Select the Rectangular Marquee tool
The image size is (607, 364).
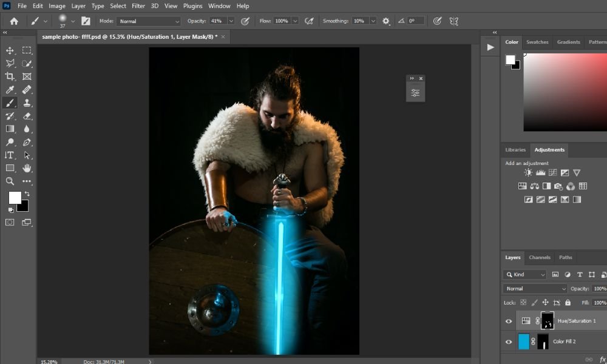tap(27, 50)
